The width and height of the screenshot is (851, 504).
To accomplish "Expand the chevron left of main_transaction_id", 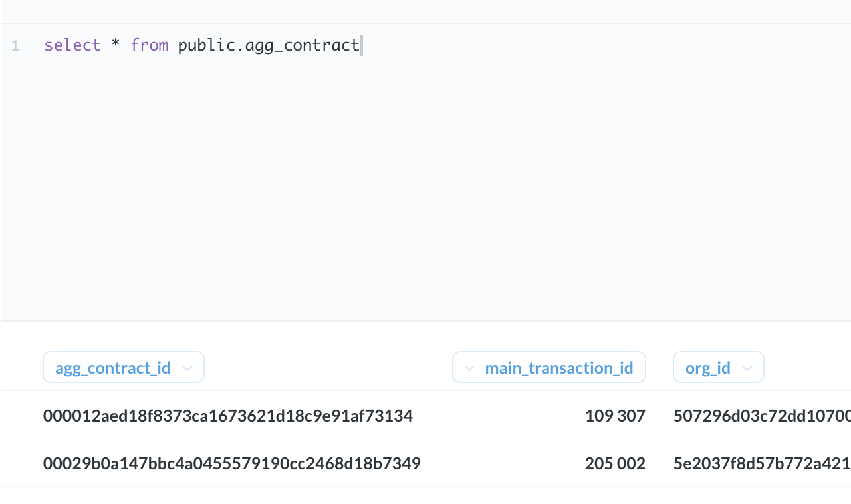I will point(469,367).
